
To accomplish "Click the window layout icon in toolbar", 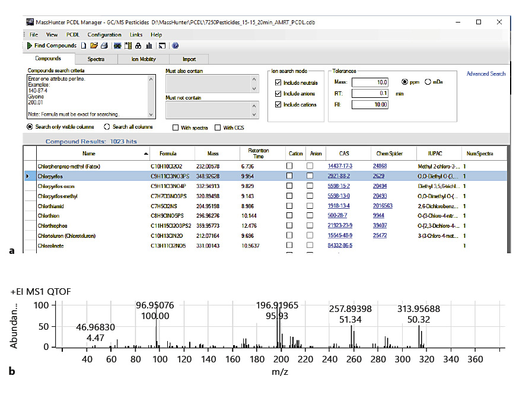I will point(162,46).
